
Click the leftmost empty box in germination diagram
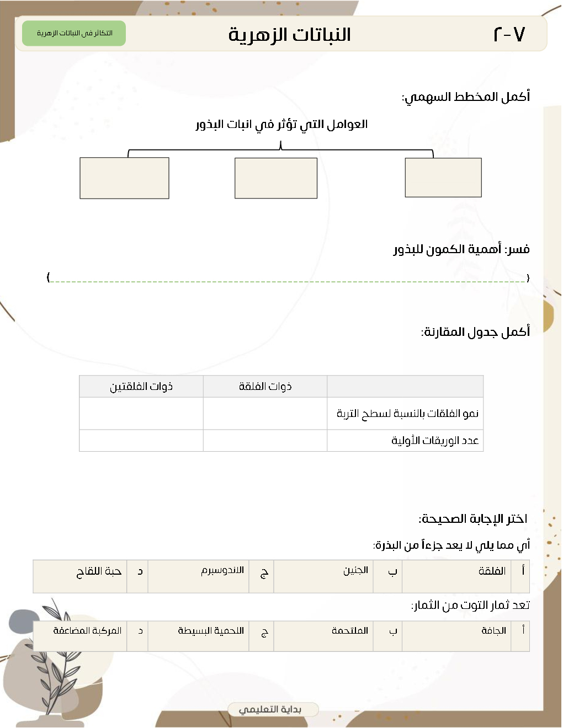(x=124, y=178)
